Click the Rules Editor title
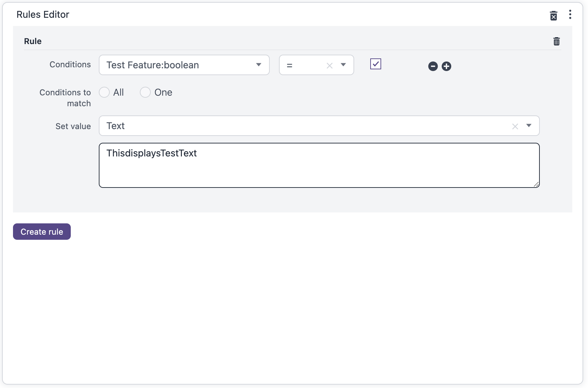The height and width of the screenshot is (388, 588). pyautogui.click(x=43, y=14)
